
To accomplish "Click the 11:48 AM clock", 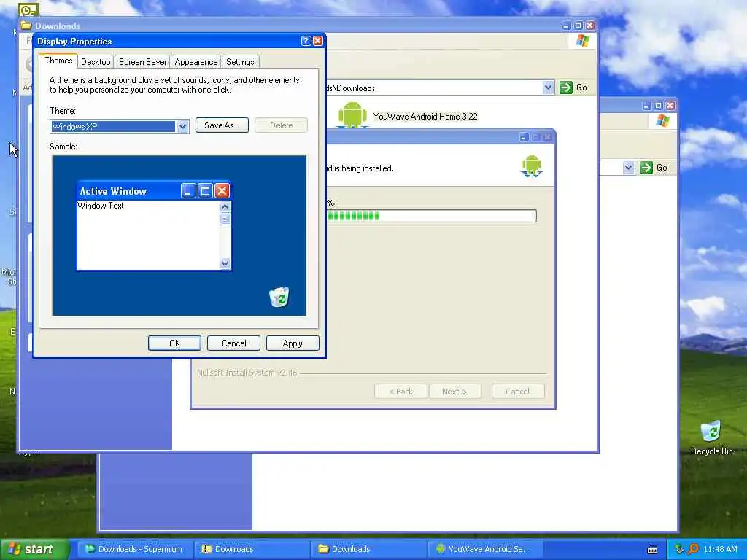I will (x=720, y=549).
